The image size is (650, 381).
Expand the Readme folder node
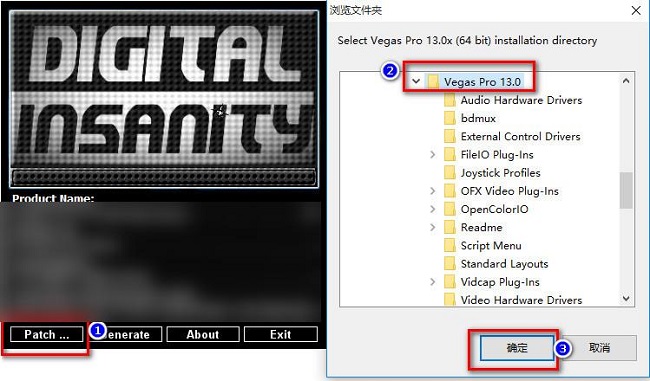click(x=433, y=228)
